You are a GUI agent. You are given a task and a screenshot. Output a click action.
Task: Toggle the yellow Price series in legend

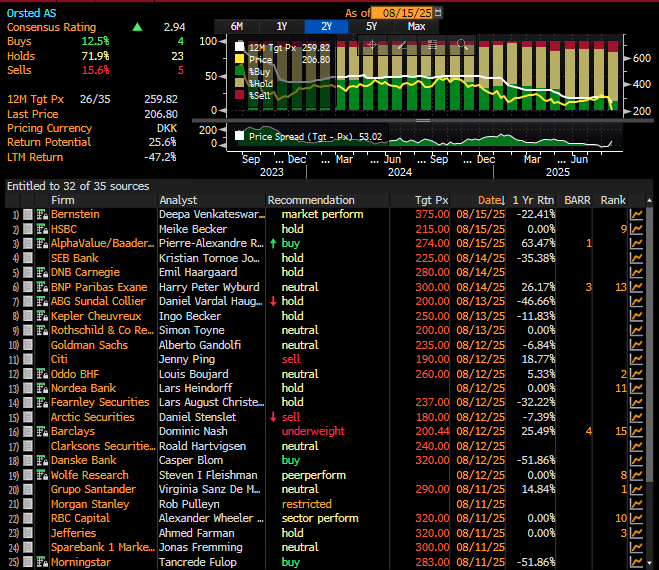pos(240,59)
